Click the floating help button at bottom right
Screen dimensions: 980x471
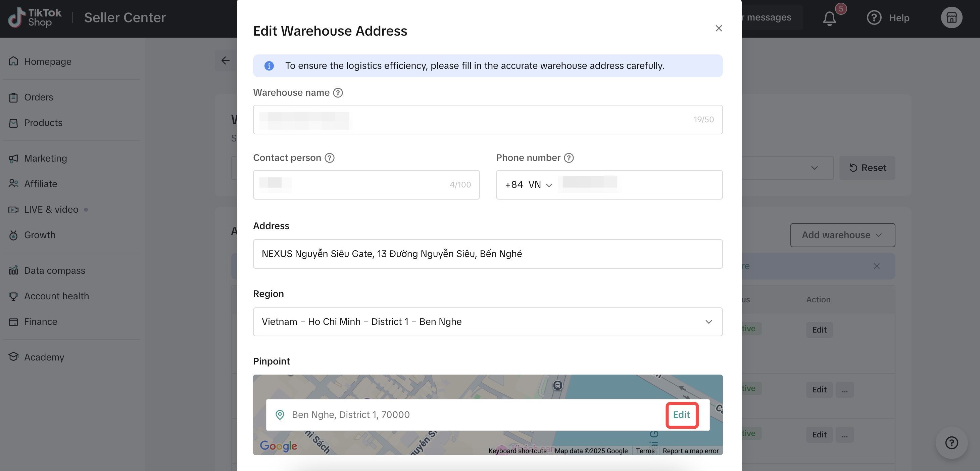coord(951,442)
